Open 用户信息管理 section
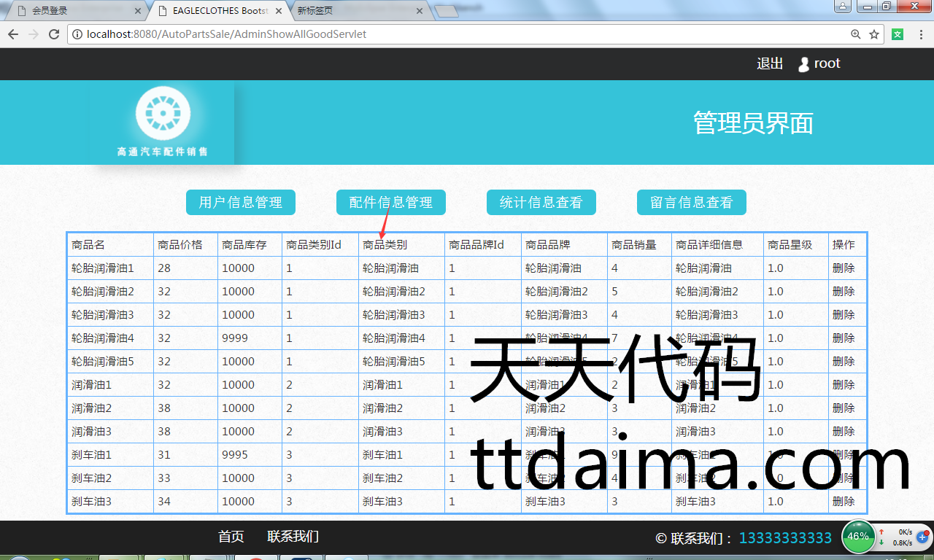 tap(240, 203)
